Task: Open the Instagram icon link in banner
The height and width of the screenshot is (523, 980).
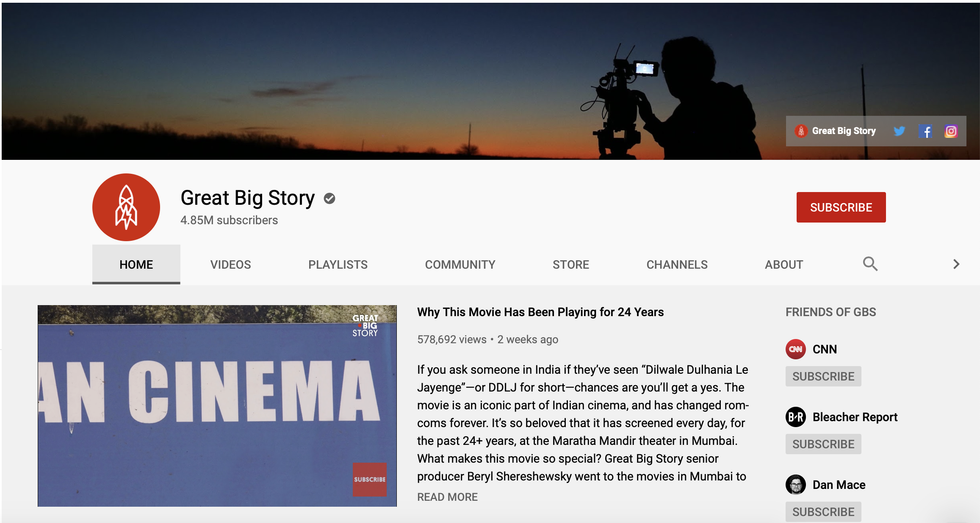Action: [951, 131]
